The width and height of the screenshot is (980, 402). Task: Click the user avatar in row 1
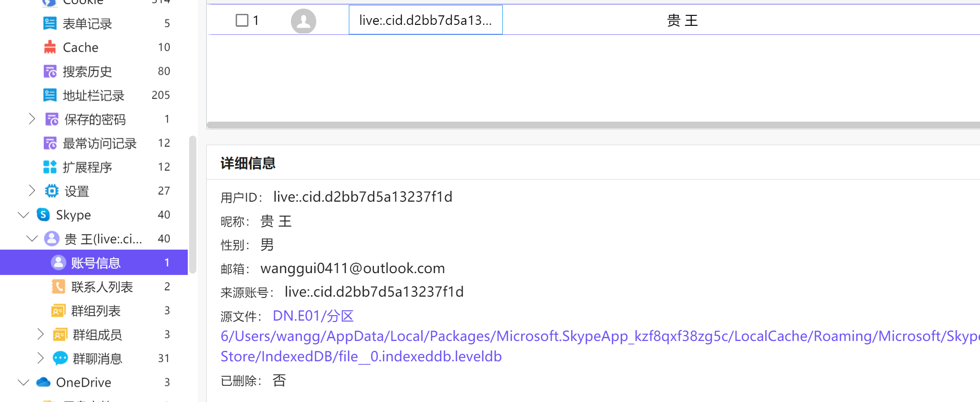click(303, 21)
